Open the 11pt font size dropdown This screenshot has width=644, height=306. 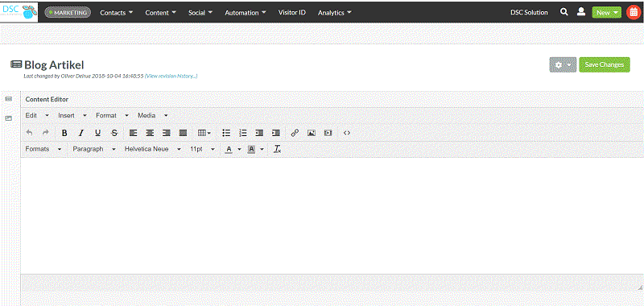(x=203, y=149)
